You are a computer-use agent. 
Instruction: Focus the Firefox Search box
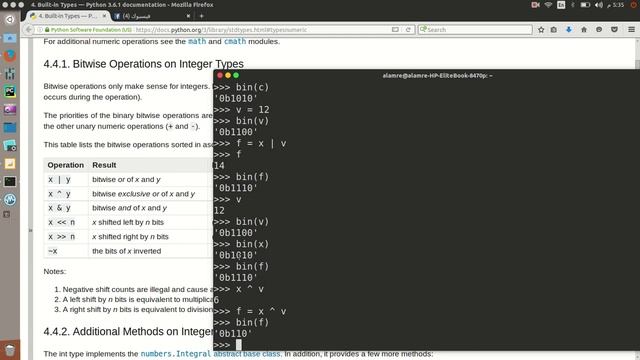coord(475,30)
